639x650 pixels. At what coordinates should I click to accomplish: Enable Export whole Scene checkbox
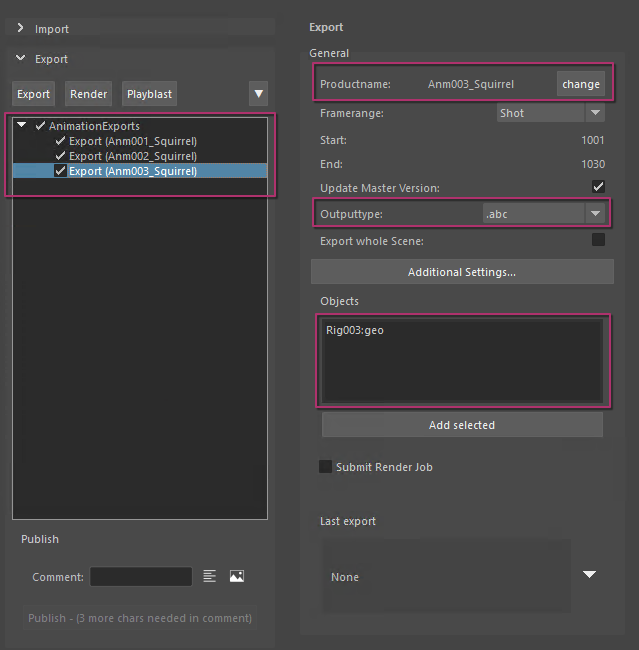[x=598, y=240]
